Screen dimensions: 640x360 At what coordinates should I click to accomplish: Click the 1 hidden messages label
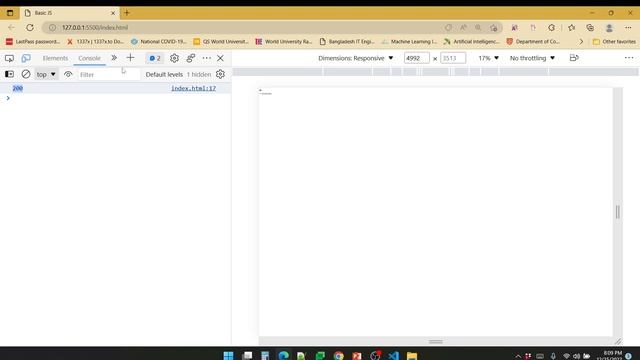(x=199, y=75)
